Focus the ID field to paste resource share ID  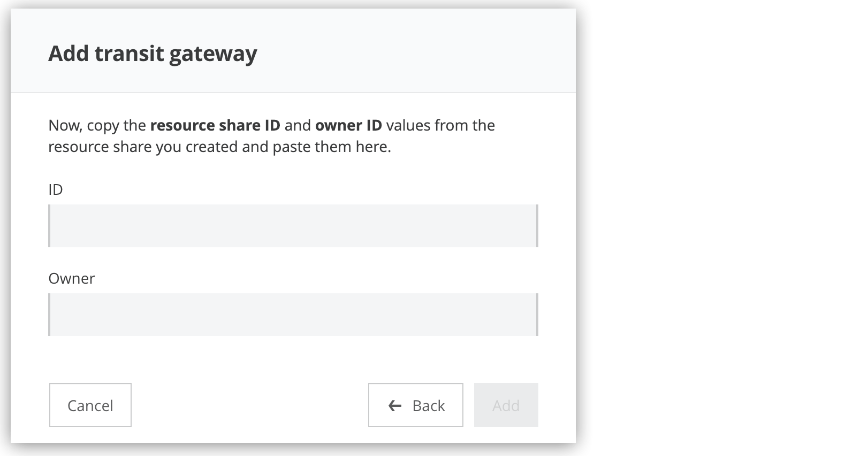293,225
